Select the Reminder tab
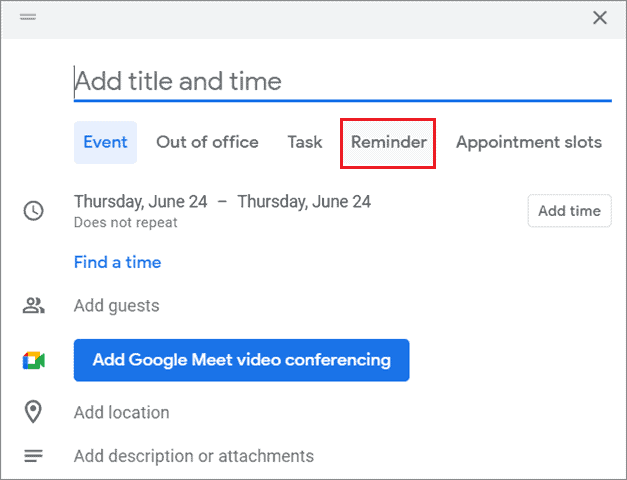Image resolution: width=627 pixels, height=480 pixels. coord(388,142)
